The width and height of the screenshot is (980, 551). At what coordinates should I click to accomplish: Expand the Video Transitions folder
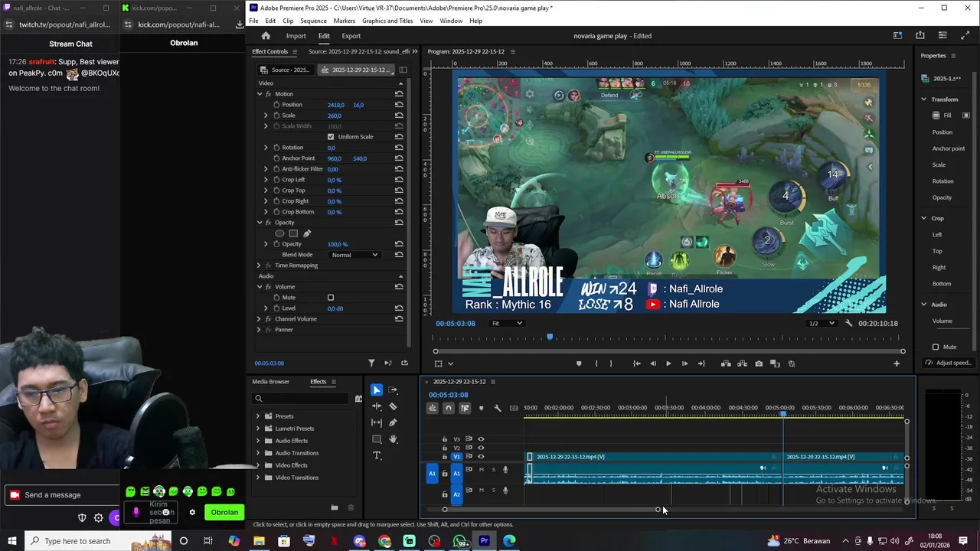tap(258, 478)
